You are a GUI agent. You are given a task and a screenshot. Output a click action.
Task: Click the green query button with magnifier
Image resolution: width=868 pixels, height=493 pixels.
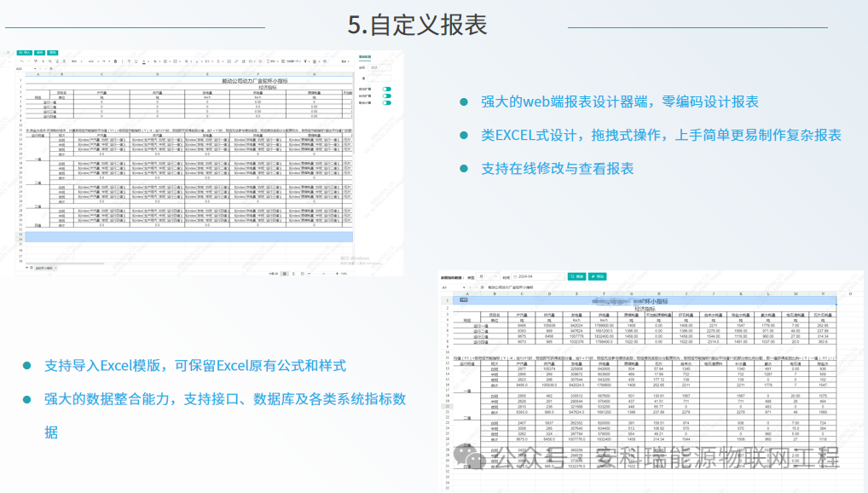(577, 276)
